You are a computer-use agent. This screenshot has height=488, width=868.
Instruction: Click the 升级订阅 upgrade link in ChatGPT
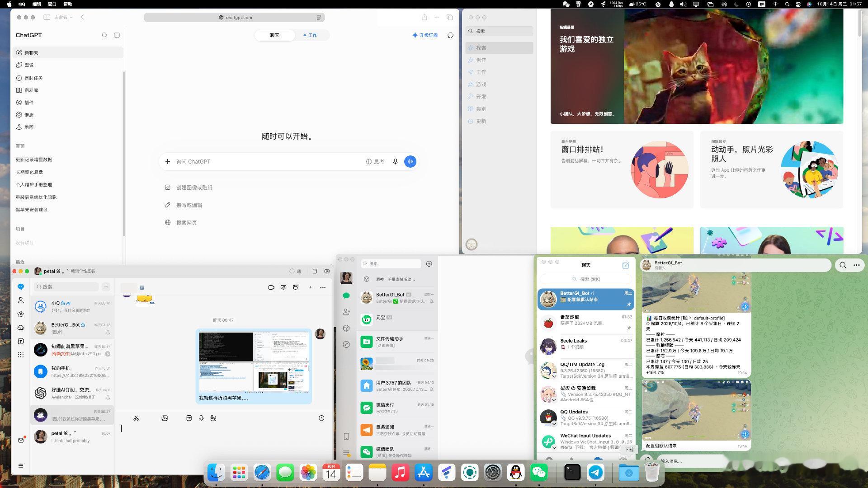point(425,35)
